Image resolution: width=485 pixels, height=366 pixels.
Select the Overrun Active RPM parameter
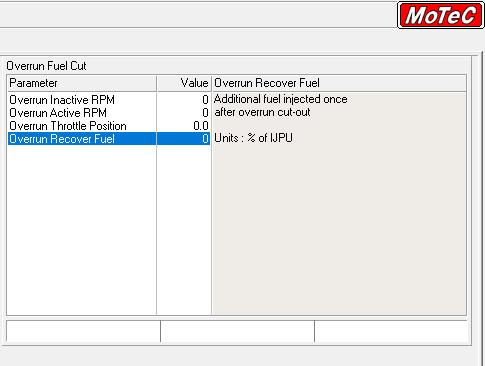[58, 113]
